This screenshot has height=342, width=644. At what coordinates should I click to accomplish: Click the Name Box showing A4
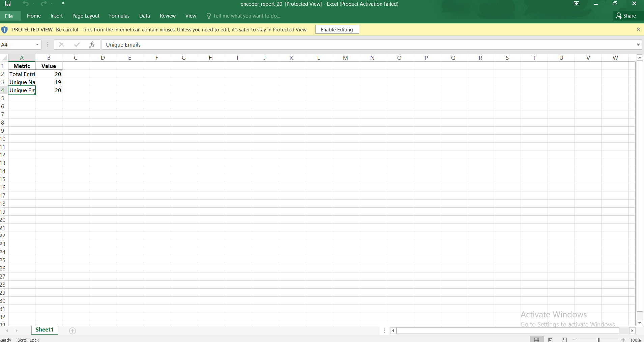pos(18,45)
